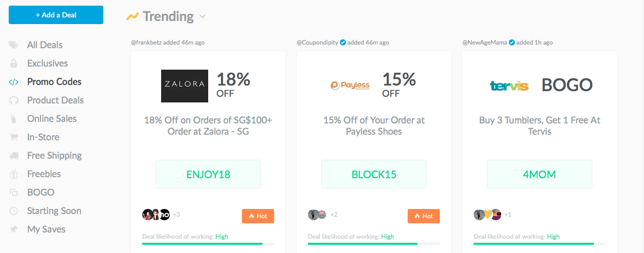Click the Add a Deal button

tap(56, 15)
